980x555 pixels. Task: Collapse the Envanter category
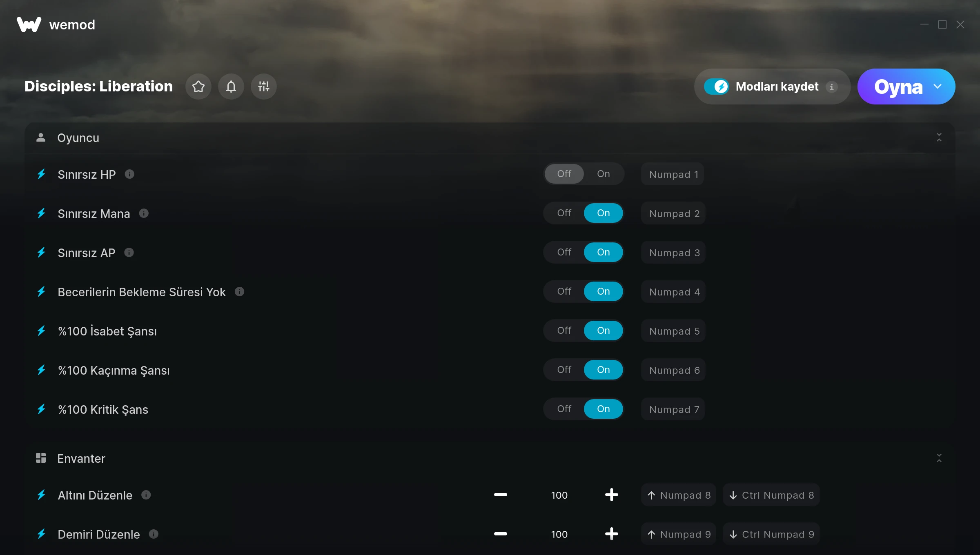tap(939, 458)
